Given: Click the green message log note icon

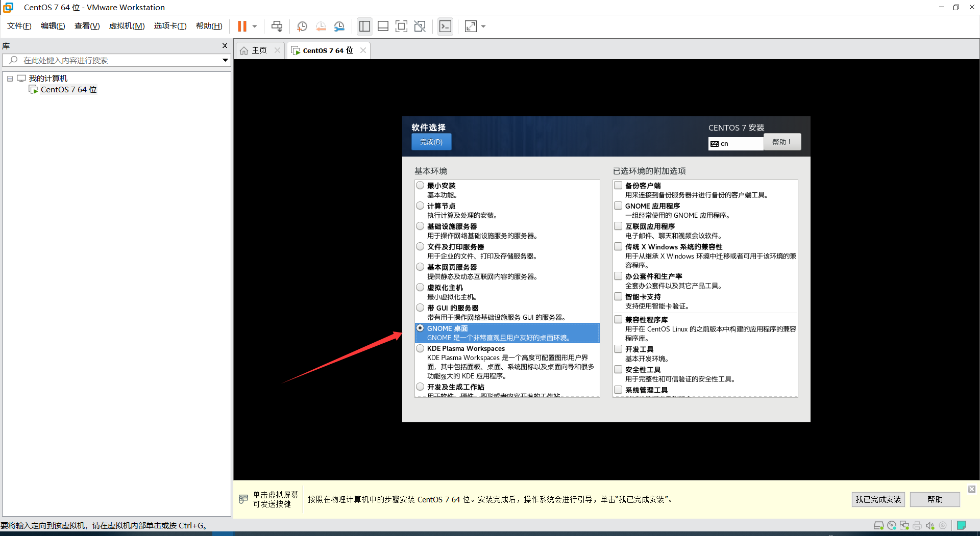Looking at the screenshot, I should (x=962, y=525).
